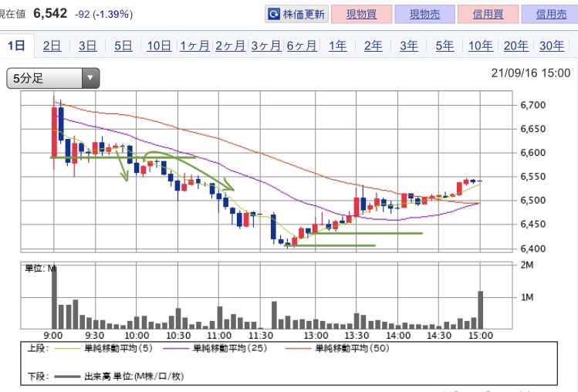
Task: Click the 株価更新 refresh icon
Action: (x=274, y=15)
